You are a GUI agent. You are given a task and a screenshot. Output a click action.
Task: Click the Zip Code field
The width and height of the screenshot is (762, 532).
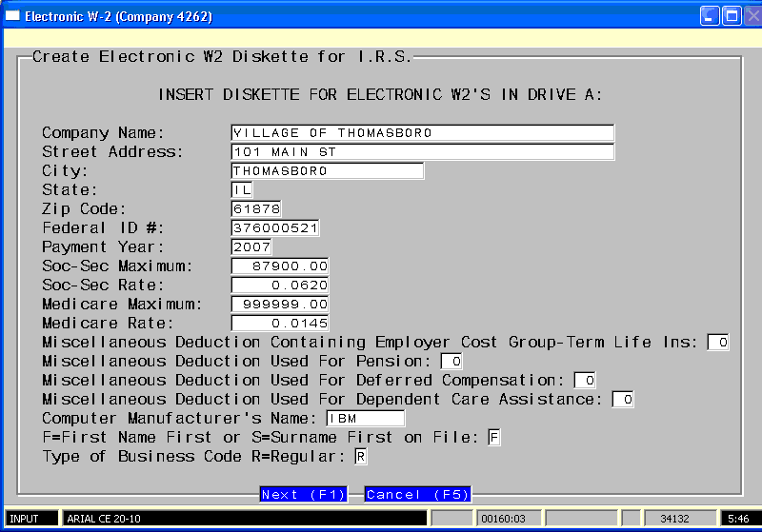[256, 209]
